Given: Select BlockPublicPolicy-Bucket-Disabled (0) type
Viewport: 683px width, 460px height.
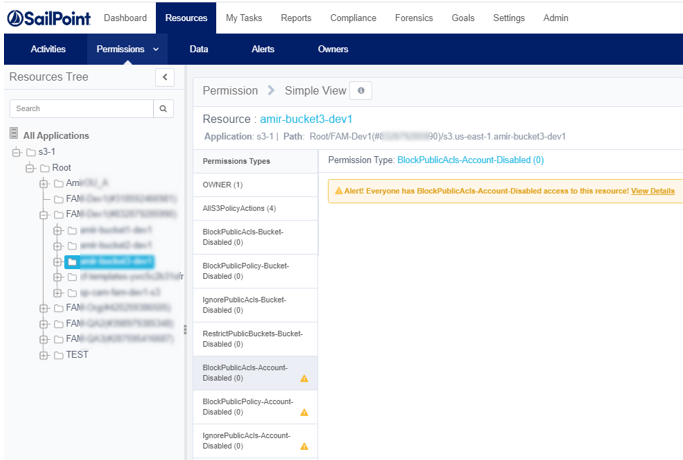Looking at the screenshot, I should [255, 271].
